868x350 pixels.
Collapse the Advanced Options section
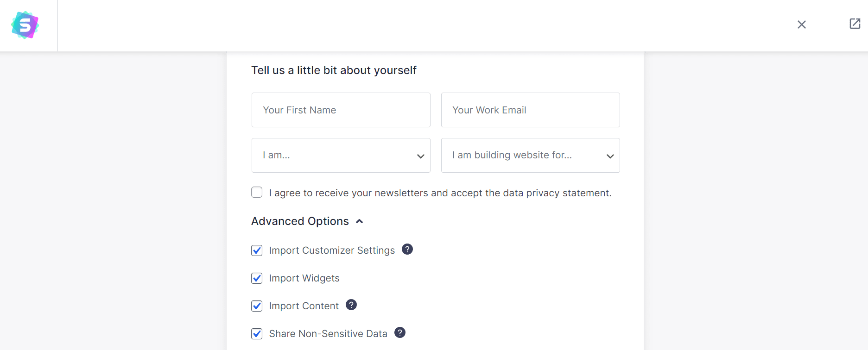click(359, 221)
